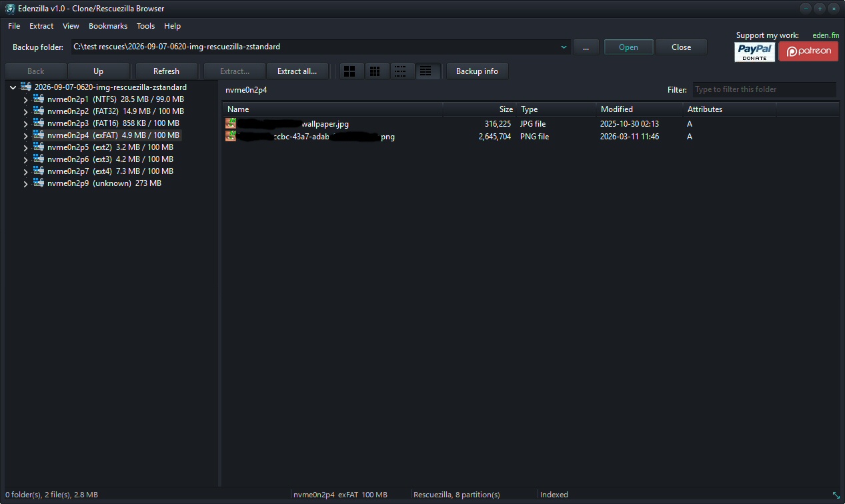Click the filter folder input field

(x=764, y=89)
